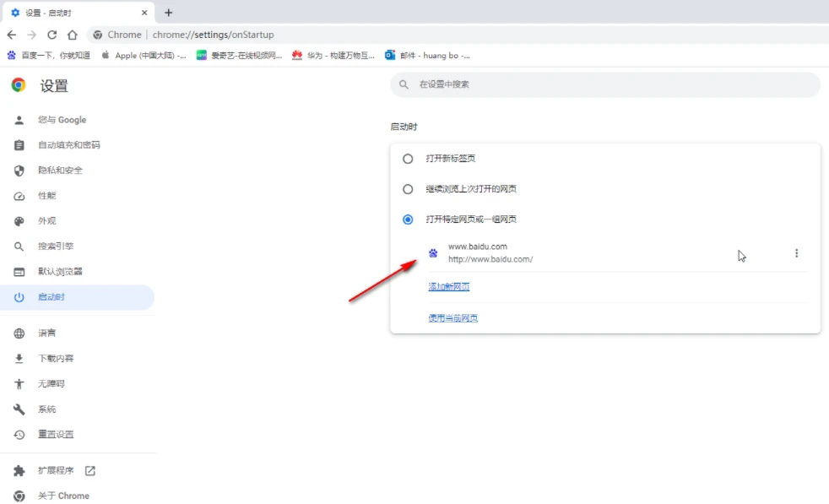Click the 在设置中搜索 search field
829x504 pixels.
(605, 84)
